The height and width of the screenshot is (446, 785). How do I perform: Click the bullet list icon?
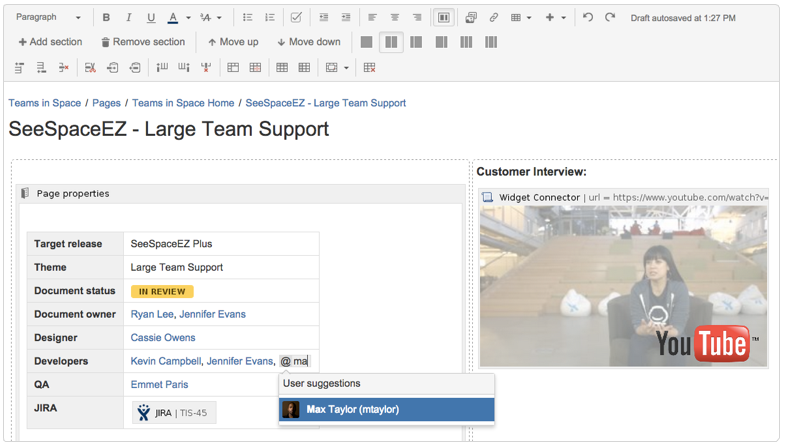[247, 18]
